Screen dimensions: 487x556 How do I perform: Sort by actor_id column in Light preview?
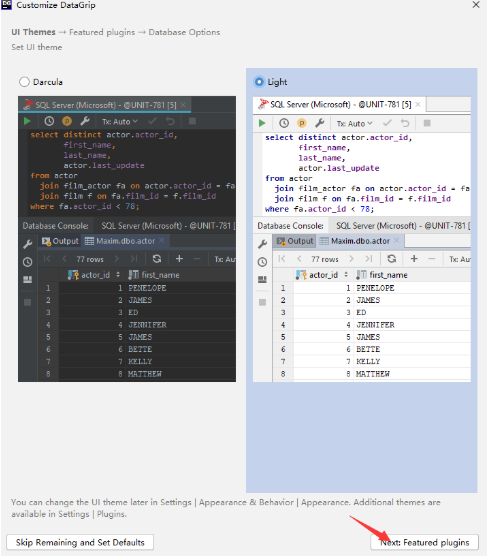coord(322,275)
